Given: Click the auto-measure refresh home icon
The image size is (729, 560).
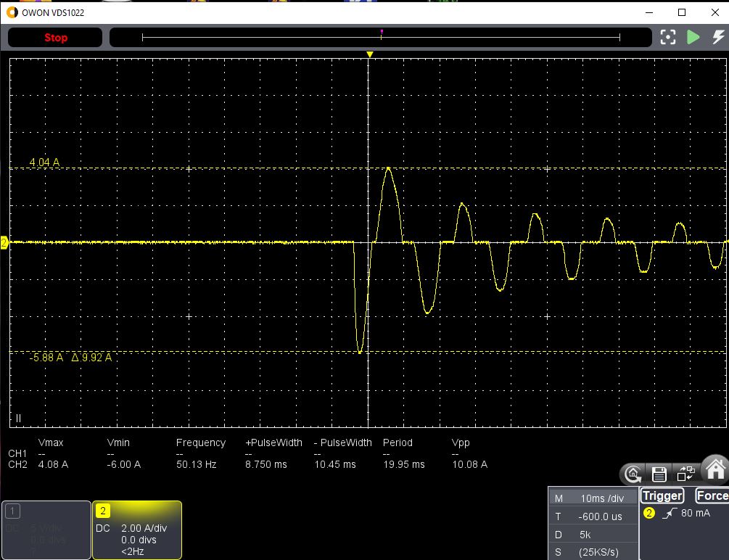Looking at the screenshot, I should point(633,474).
